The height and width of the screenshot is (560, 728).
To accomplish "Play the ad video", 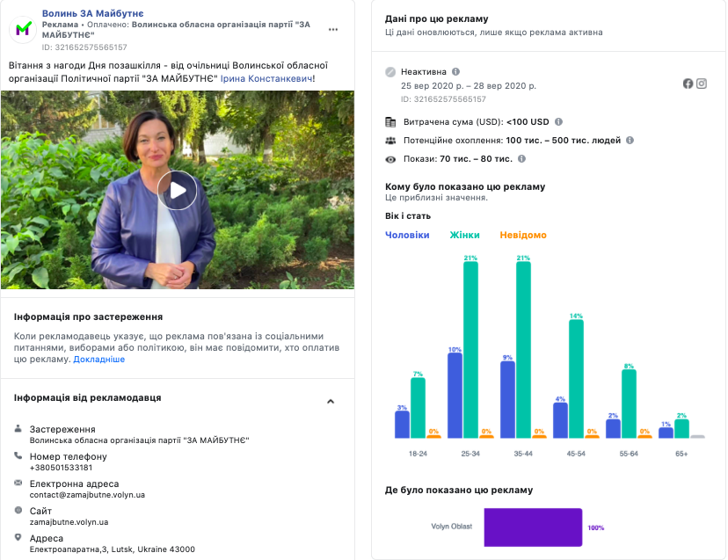I will coord(178,190).
